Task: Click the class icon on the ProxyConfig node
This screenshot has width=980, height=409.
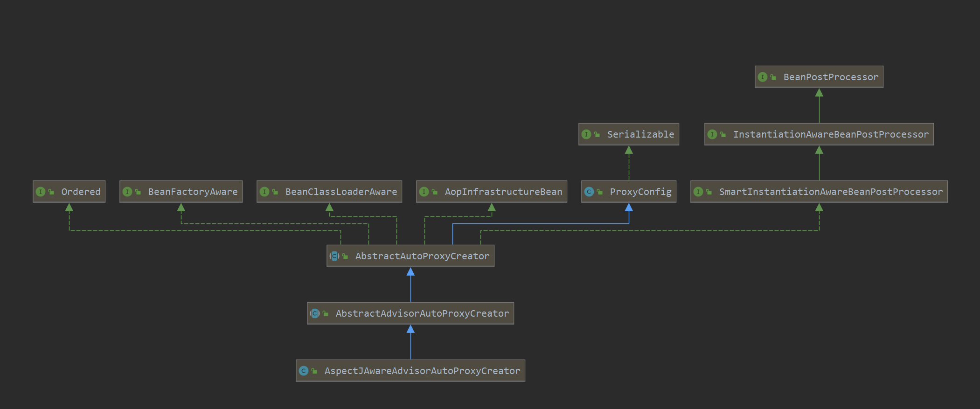Action: coord(589,192)
